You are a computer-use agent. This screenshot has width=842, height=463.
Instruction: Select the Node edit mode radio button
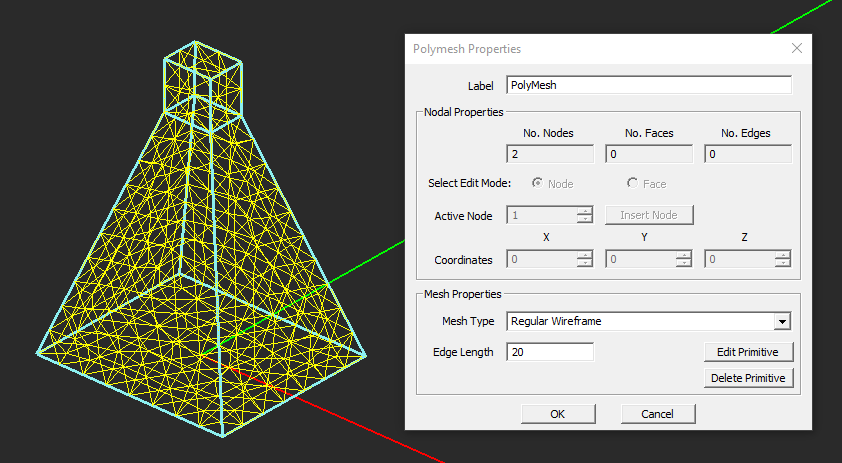point(538,183)
